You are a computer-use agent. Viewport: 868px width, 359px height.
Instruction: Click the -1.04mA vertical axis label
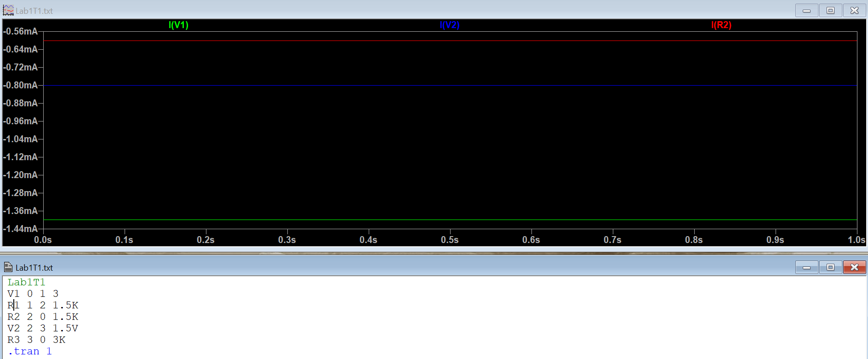(21, 139)
